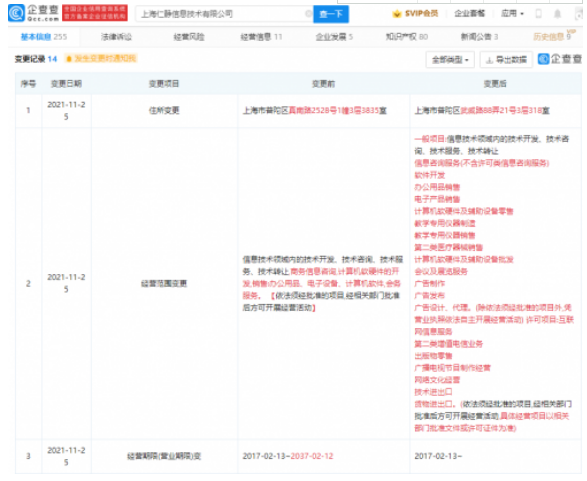Click 广告发布 entry

click(430, 295)
